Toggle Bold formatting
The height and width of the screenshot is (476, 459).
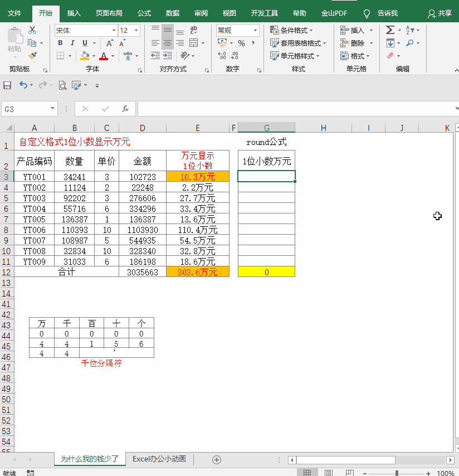point(60,43)
